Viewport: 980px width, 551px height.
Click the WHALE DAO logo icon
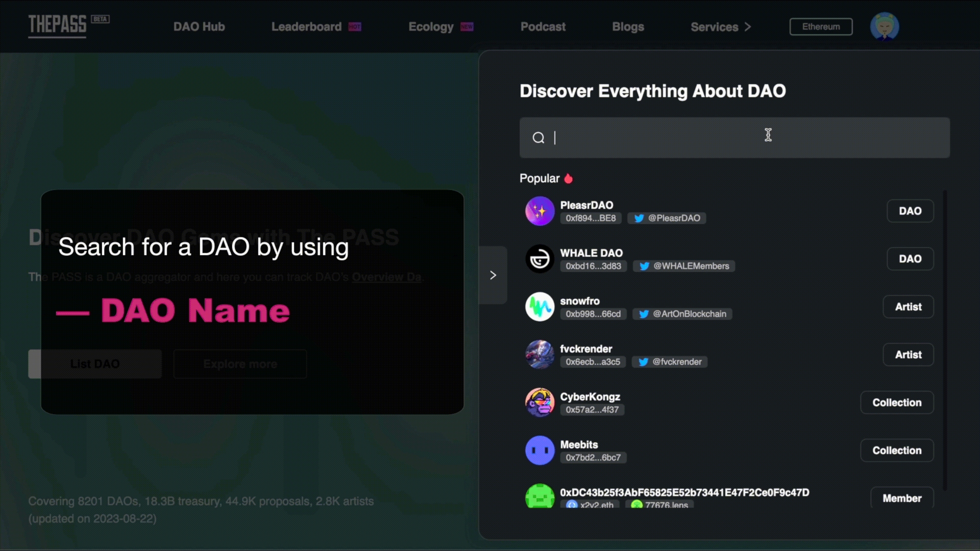(x=539, y=259)
